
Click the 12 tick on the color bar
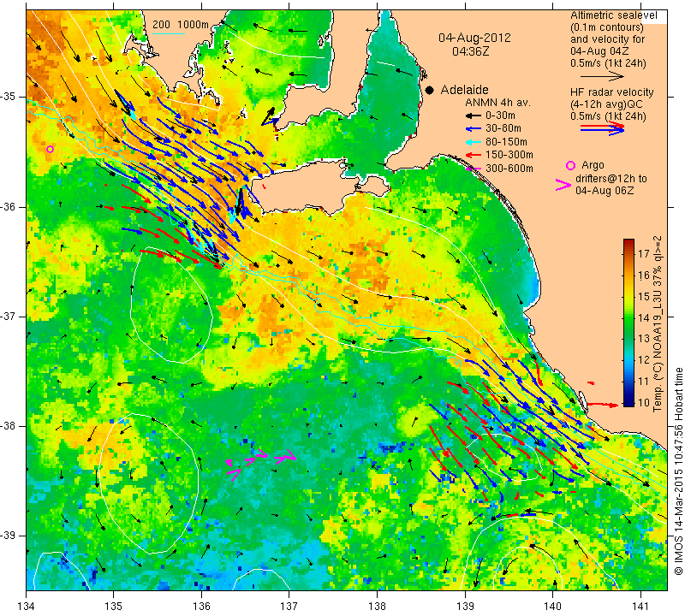tap(644, 360)
